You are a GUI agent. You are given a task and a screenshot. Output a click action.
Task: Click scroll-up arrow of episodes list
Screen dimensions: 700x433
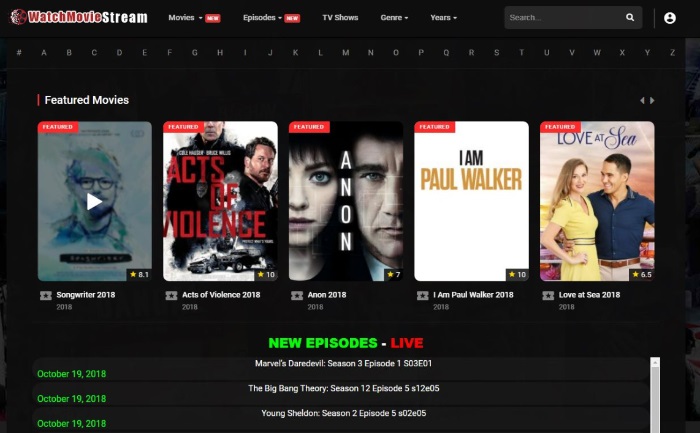pyautogui.click(x=655, y=362)
